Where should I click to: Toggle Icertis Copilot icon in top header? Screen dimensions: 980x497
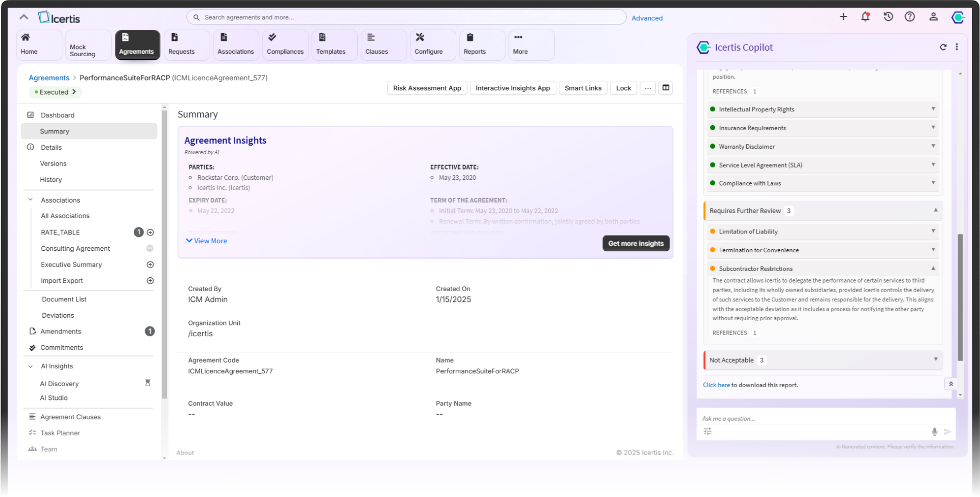coord(958,17)
